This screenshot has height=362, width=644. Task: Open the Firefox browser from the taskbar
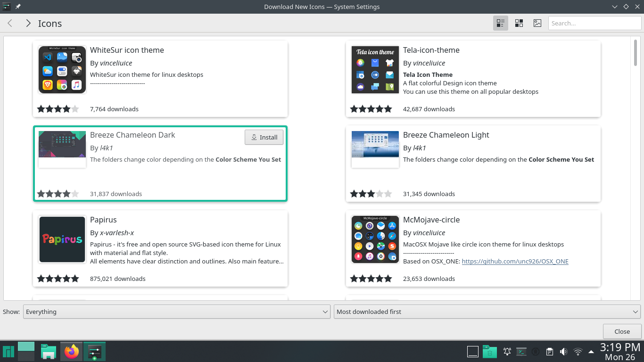click(x=72, y=352)
